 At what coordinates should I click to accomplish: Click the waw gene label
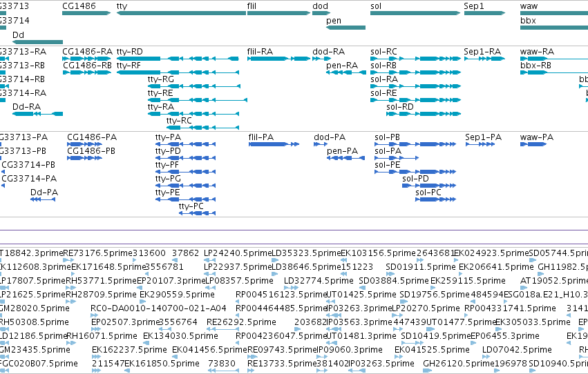tap(529, 6)
